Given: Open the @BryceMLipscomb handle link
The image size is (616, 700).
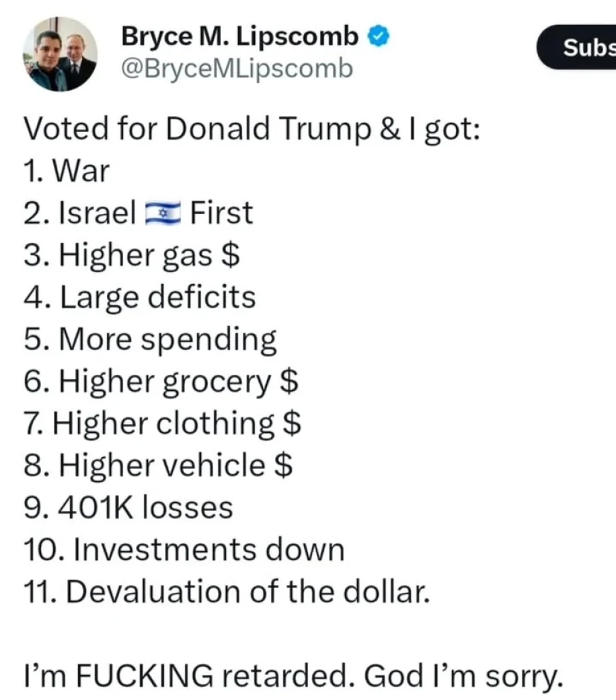Looking at the screenshot, I should click(x=237, y=69).
